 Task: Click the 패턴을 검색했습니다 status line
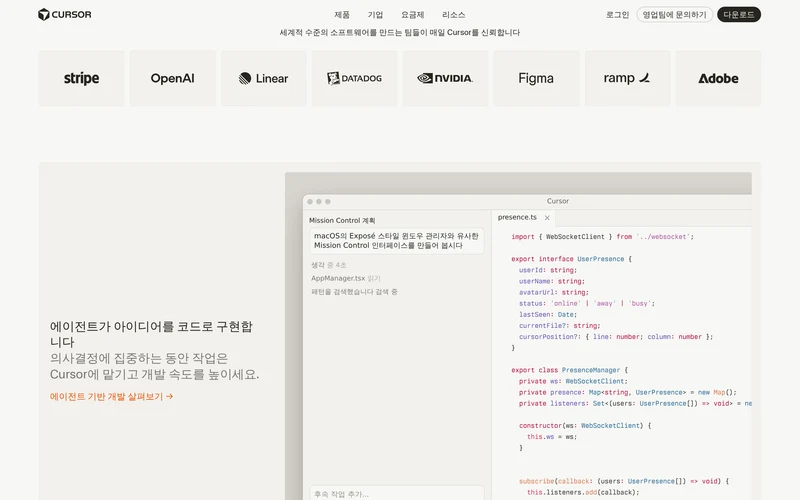[x=354, y=292]
